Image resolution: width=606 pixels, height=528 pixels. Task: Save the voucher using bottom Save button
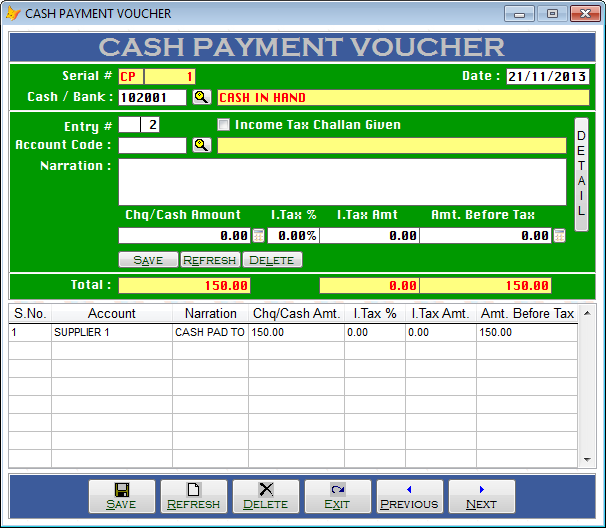pos(122,496)
